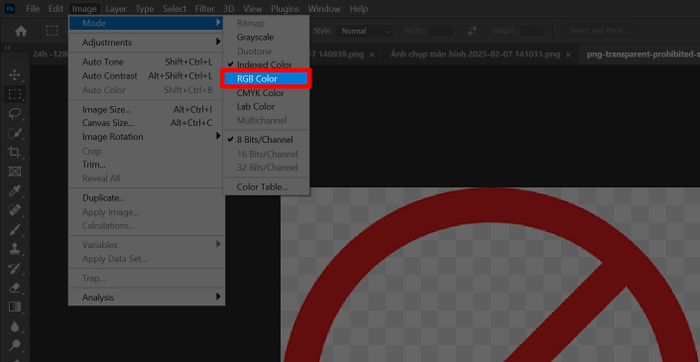Click the marquee tool preset icon

52,31
